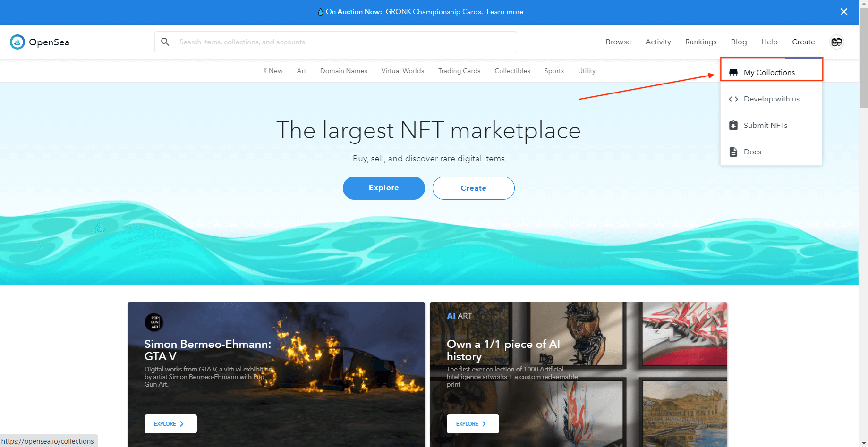Open the Browse menu
868x447 pixels.
pyautogui.click(x=618, y=42)
